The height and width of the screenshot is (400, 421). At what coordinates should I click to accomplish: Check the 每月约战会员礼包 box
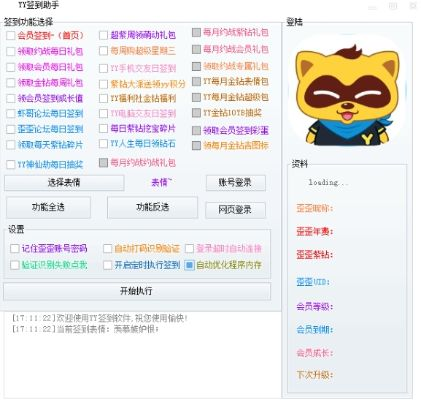[x=196, y=49]
